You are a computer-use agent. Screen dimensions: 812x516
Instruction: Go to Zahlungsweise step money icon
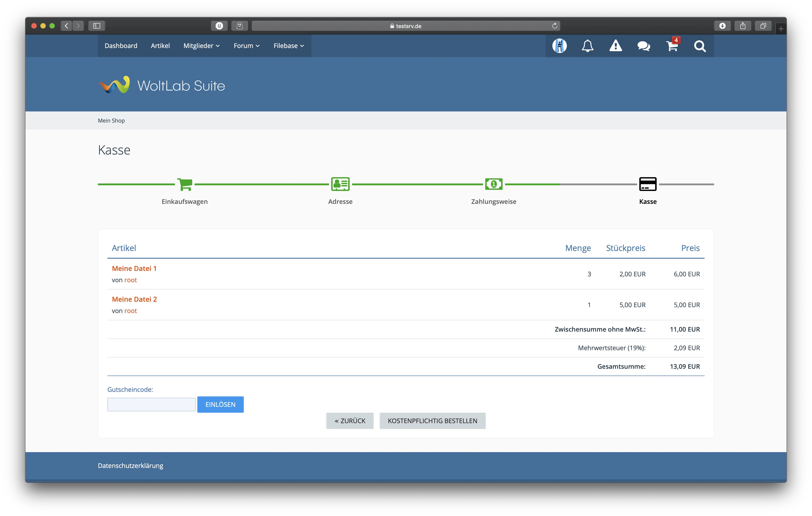(494, 184)
